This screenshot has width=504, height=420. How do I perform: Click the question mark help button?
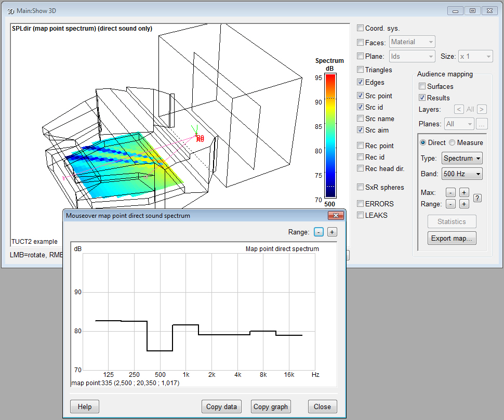coord(478,198)
